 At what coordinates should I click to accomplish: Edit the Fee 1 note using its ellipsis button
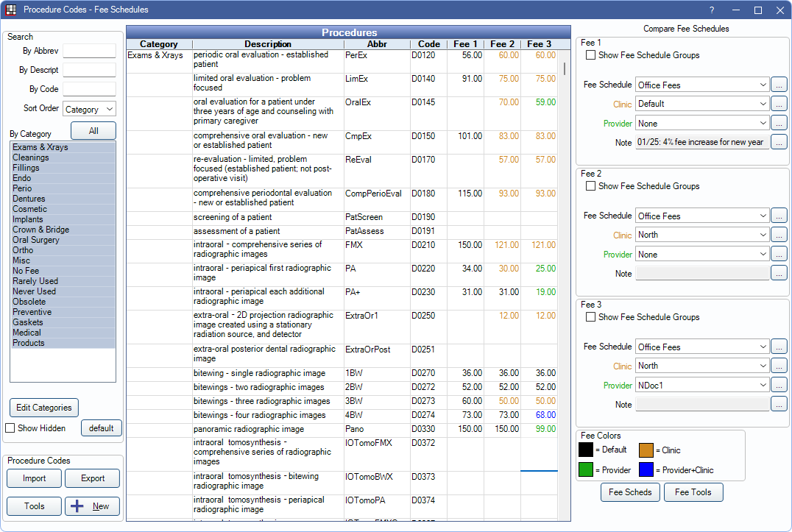click(x=779, y=141)
